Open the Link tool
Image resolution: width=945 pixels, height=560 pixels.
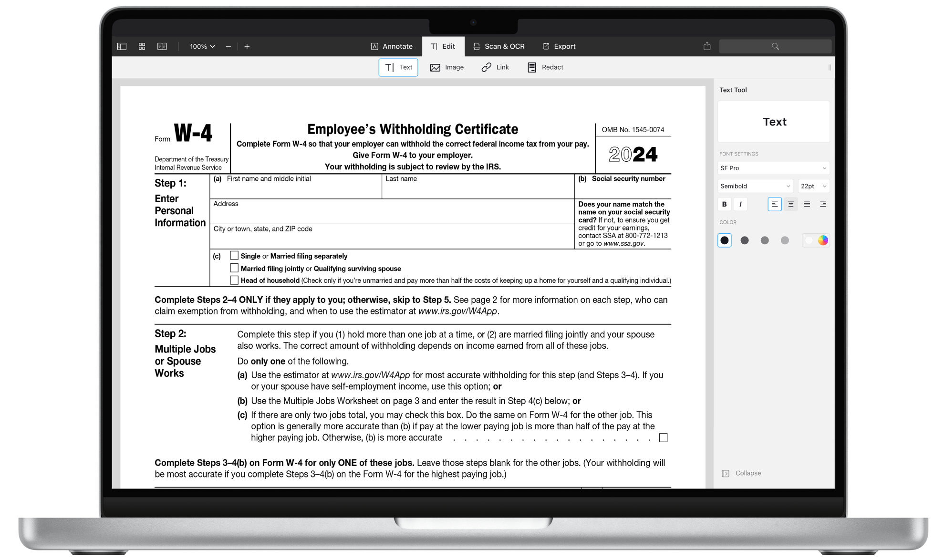pos(495,67)
